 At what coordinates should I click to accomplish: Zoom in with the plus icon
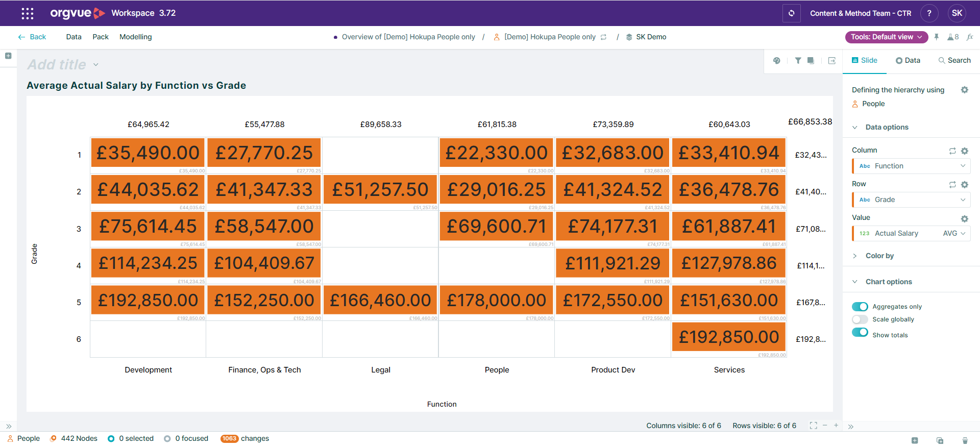pyautogui.click(x=836, y=426)
